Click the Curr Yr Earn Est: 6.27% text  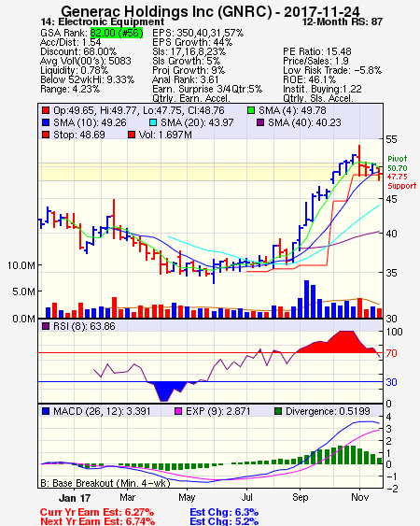[x=97, y=513]
